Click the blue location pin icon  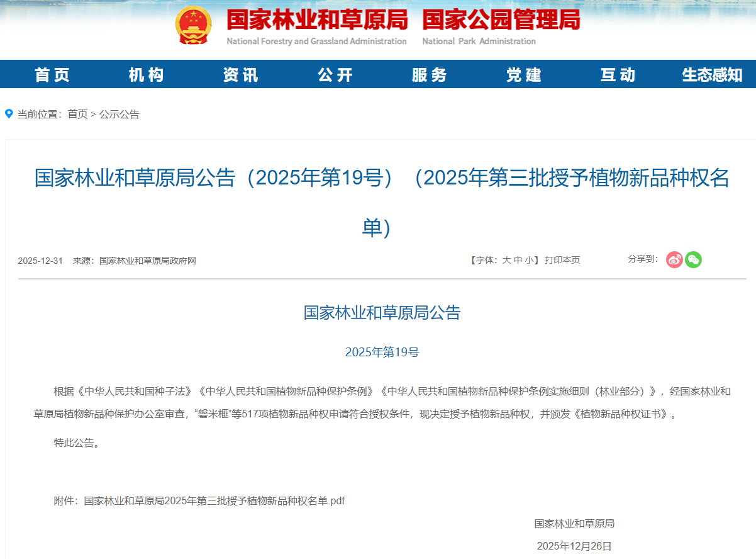pos(9,114)
